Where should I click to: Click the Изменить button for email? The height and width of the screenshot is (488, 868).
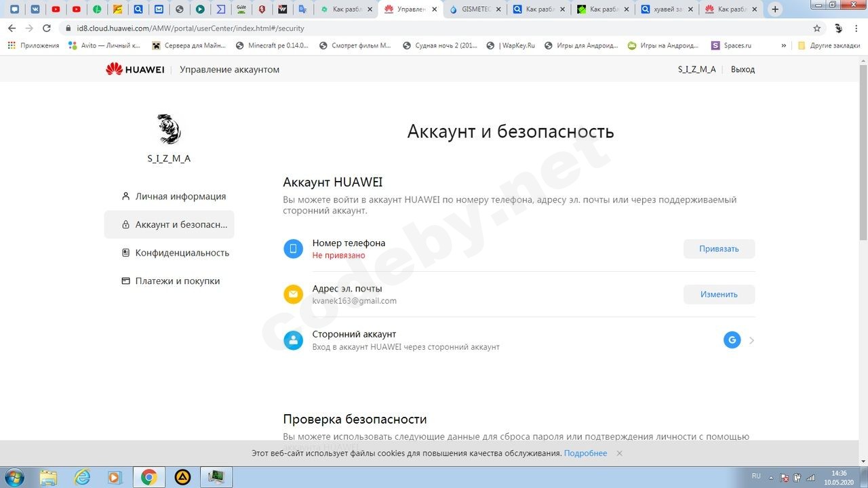tap(719, 294)
